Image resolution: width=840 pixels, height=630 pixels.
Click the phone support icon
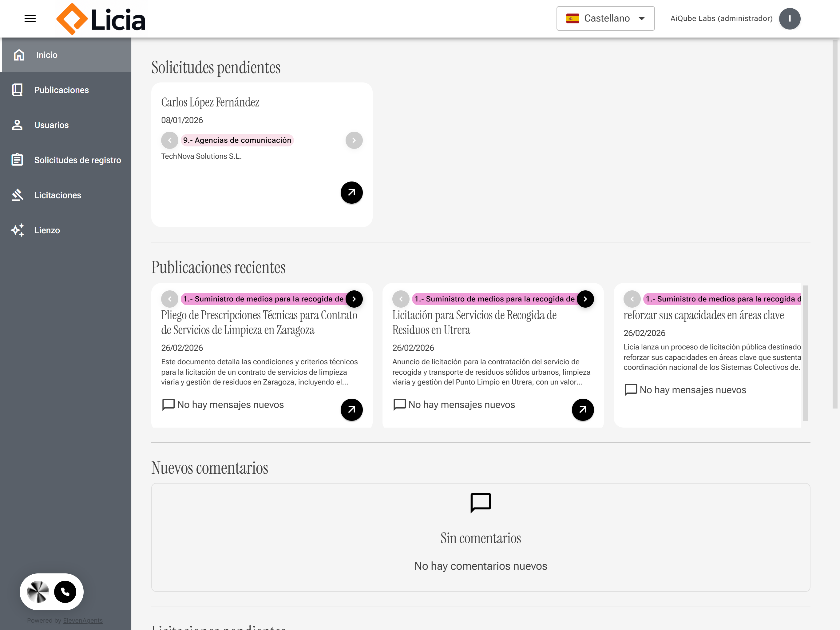click(x=65, y=592)
